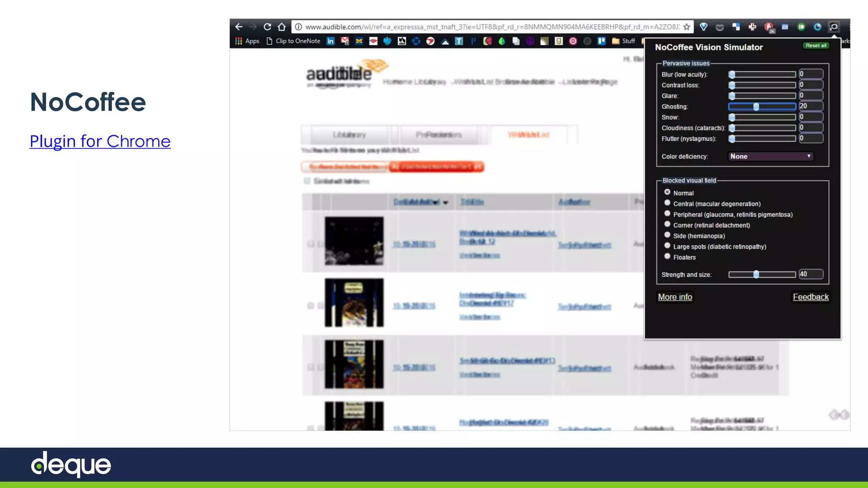
Task: Open the Clip to OneNote bookmark
Action: click(293, 41)
